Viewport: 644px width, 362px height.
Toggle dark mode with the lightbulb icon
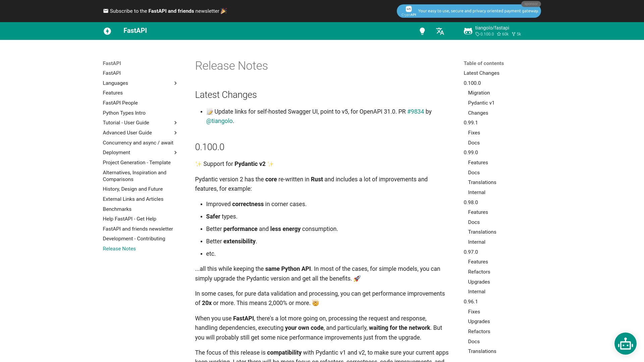(422, 31)
